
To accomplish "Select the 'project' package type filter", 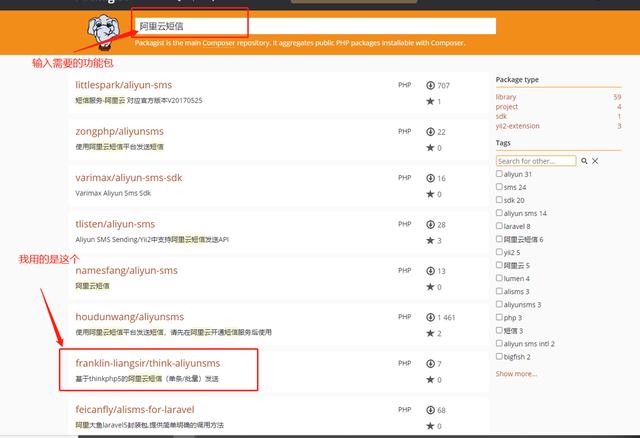I will 508,107.
